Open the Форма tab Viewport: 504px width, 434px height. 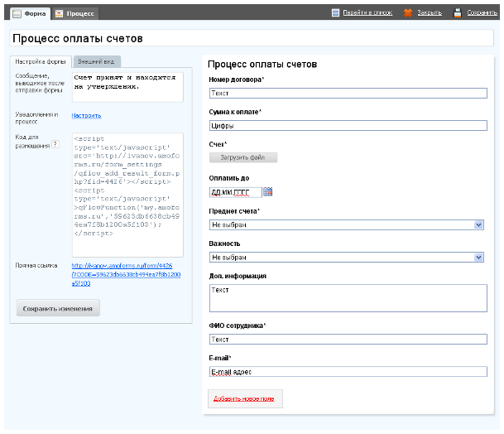(31, 13)
